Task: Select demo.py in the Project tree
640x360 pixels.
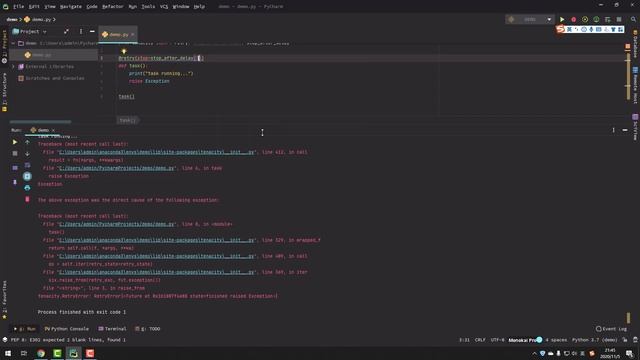Action: (x=38, y=55)
